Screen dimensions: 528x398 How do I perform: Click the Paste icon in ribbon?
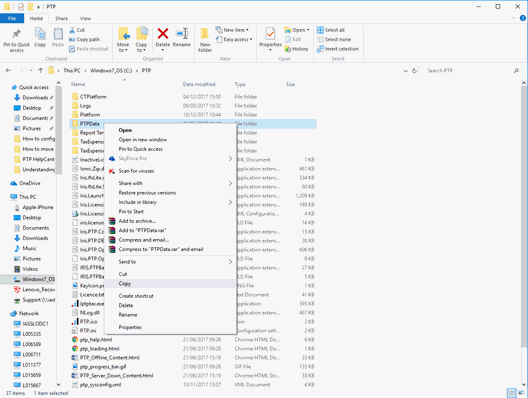pos(58,37)
